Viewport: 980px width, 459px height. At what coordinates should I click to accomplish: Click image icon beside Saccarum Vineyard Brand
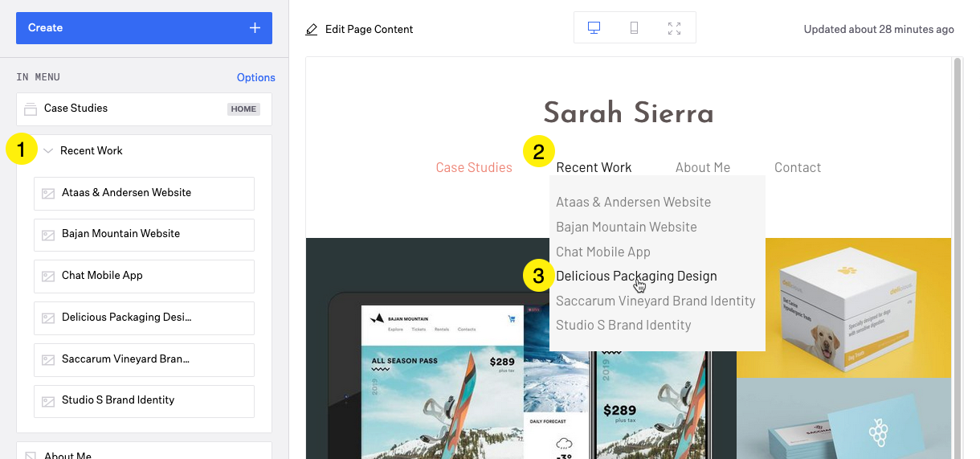tap(48, 360)
